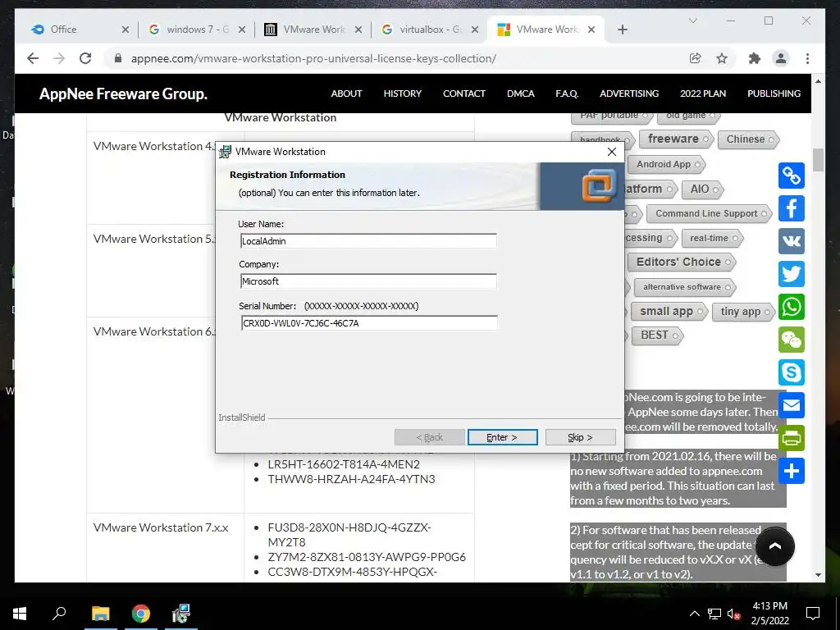Click into the Serial Number field
The height and width of the screenshot is (630, 840).
(369, 323)
